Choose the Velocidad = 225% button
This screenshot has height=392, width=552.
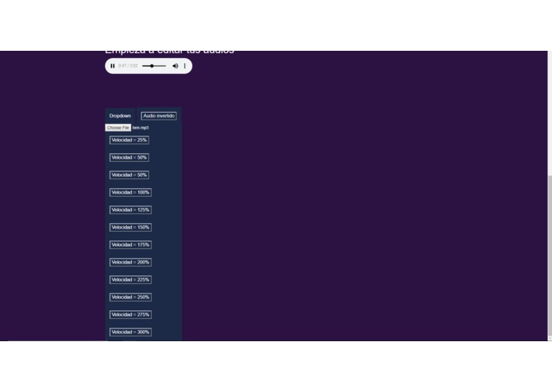point(130,280)
